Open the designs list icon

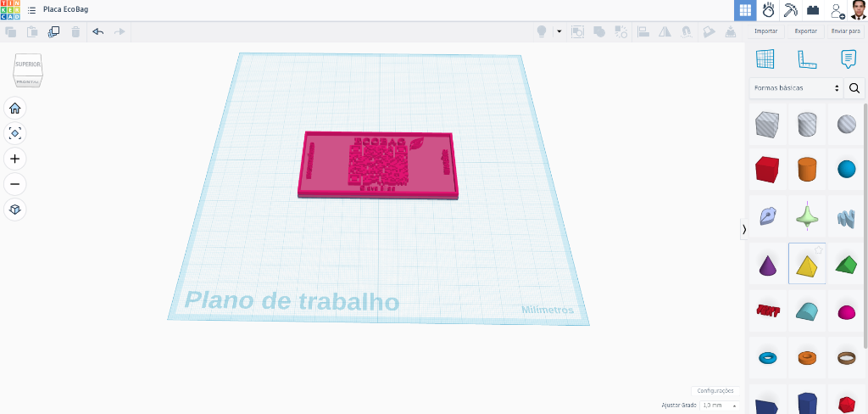(31, 10)
